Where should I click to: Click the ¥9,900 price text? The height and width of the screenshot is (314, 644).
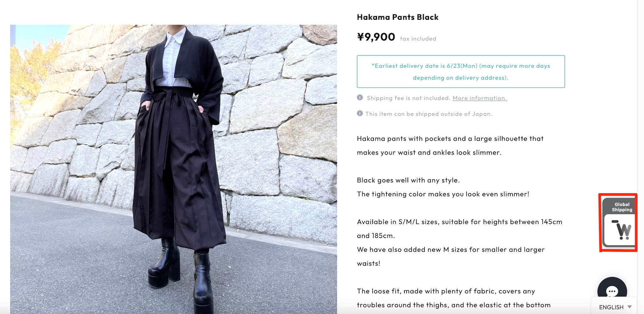point(376,37)
